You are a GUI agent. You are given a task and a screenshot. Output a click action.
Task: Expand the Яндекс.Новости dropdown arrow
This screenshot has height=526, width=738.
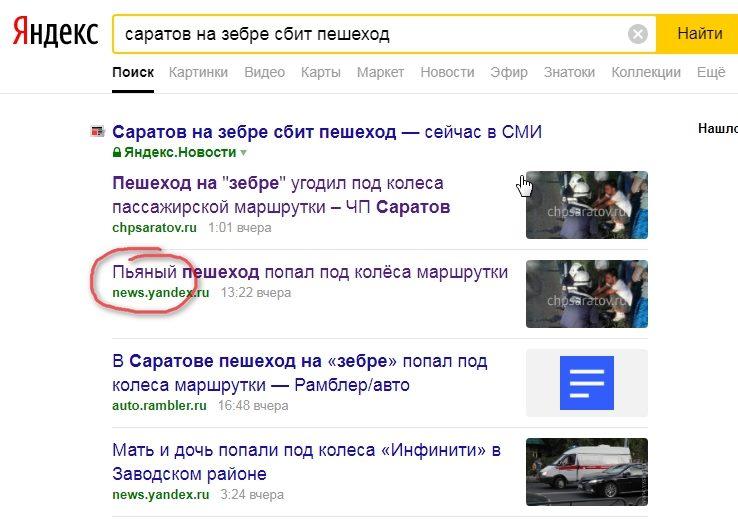point(243,153)
